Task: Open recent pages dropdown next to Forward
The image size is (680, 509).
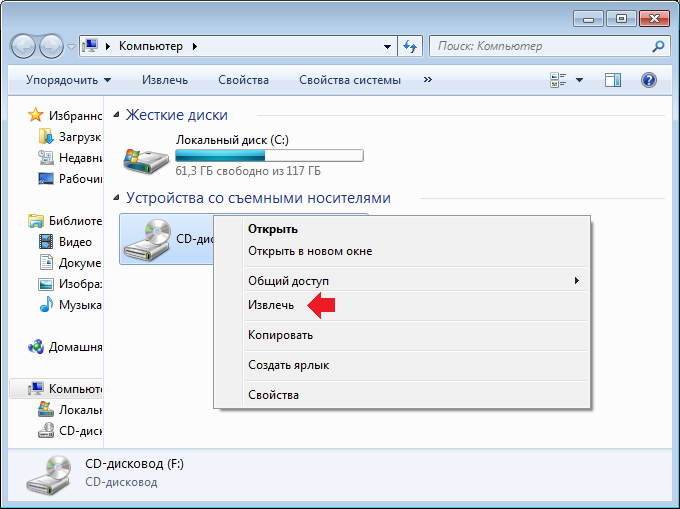Action: point(71,46)
